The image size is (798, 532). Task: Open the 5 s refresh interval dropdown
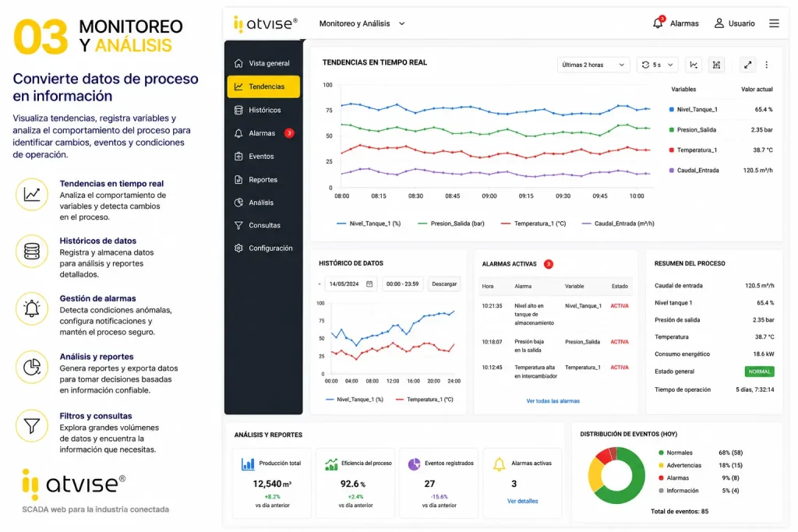(x=658, y=65)
